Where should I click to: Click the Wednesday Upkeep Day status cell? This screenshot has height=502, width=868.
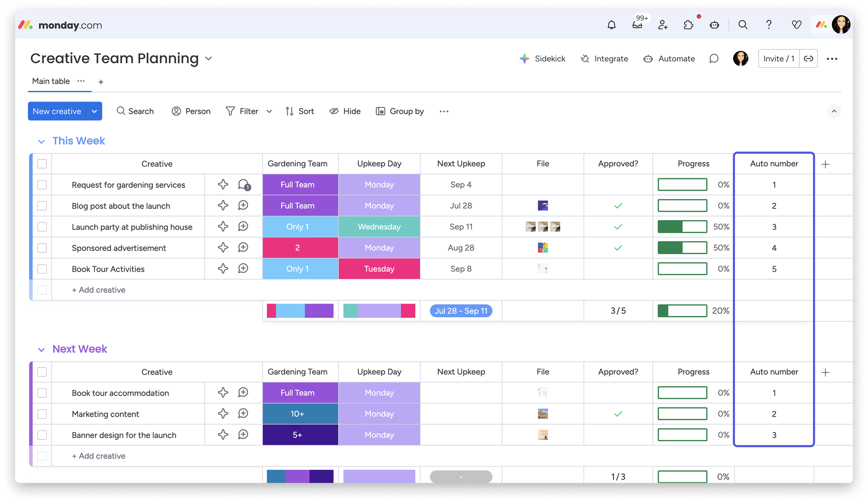[379, 227]
